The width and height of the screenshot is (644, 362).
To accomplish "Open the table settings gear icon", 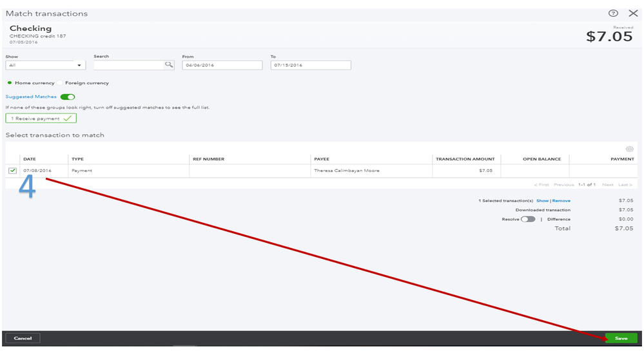I will tap(629, 149).
